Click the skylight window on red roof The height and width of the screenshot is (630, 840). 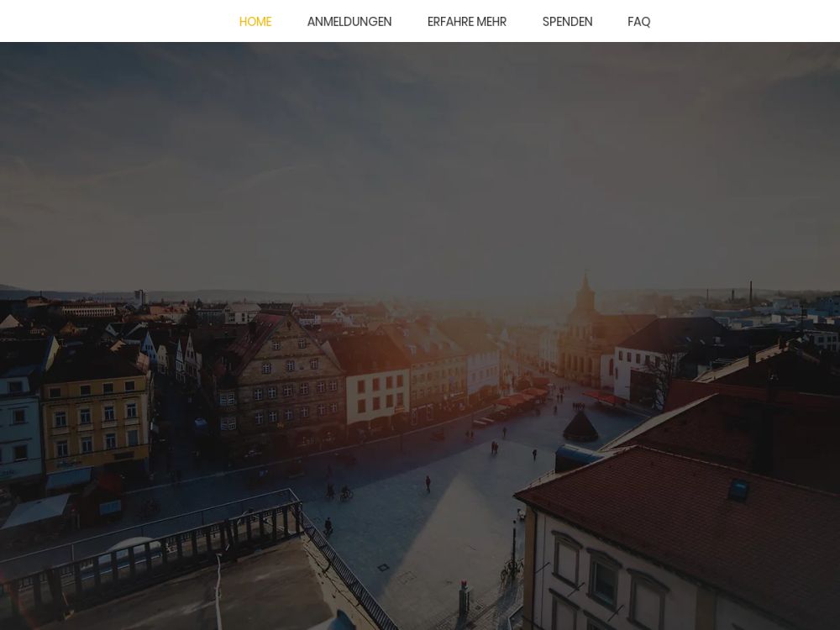738,491
